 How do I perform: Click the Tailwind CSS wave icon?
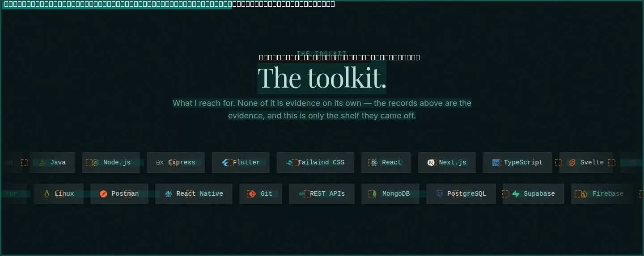290,163
